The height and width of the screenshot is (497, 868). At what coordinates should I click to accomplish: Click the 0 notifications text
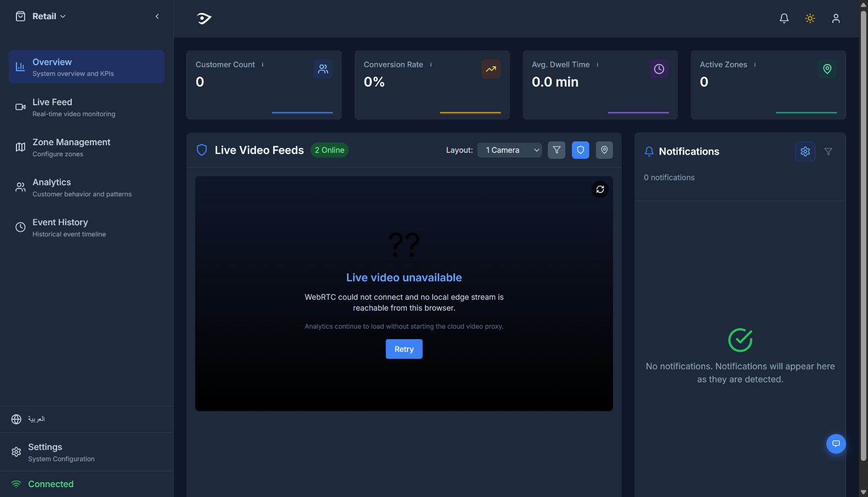[669, 178]
